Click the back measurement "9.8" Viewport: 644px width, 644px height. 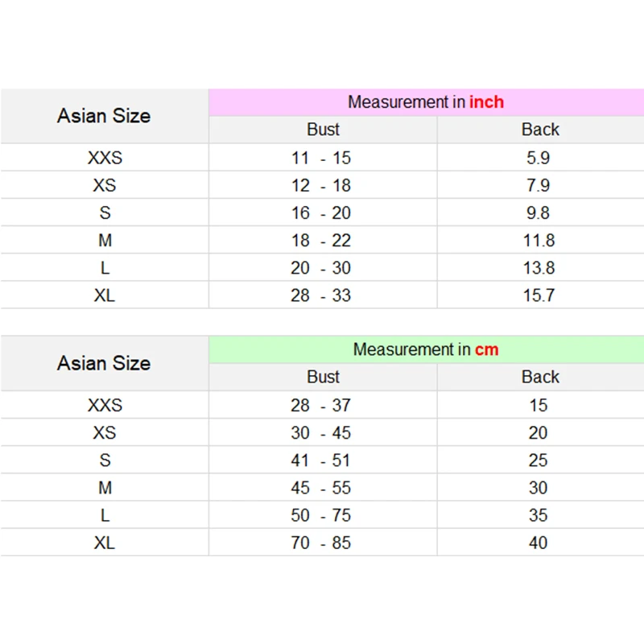coord(539,213)
